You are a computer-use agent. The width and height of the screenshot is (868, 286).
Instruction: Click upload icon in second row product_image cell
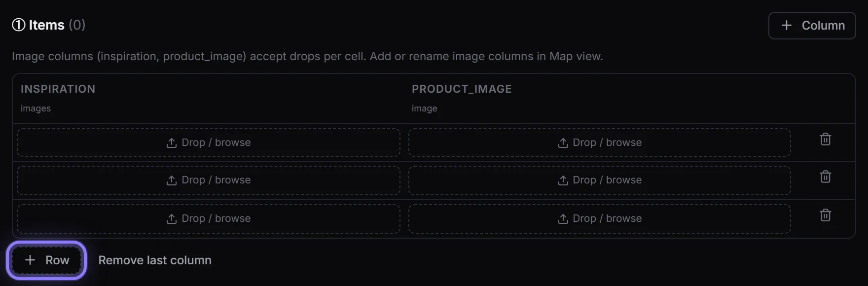(x=563, y=180)
